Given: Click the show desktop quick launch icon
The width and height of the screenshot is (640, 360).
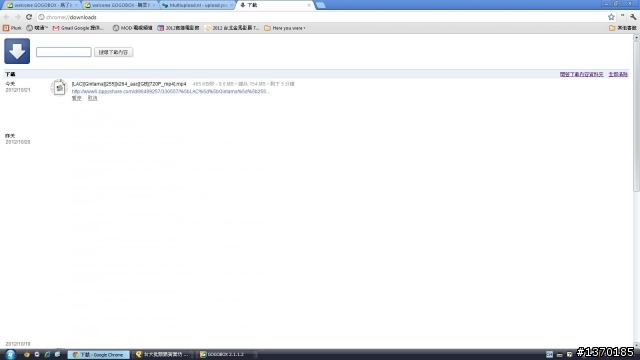Looking at the screenshot, I should tap(58, 354).
